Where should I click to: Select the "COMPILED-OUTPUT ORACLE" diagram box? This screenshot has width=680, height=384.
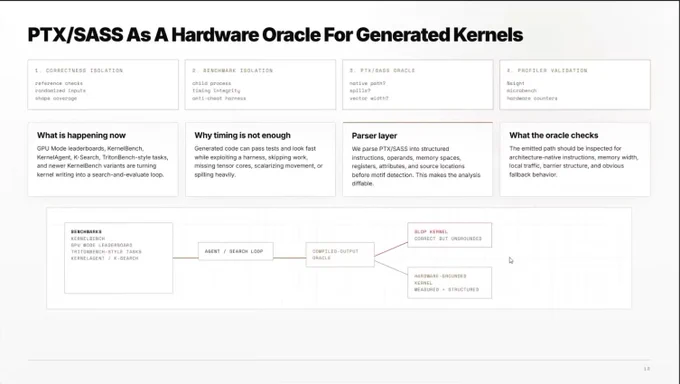pos(340,255)
